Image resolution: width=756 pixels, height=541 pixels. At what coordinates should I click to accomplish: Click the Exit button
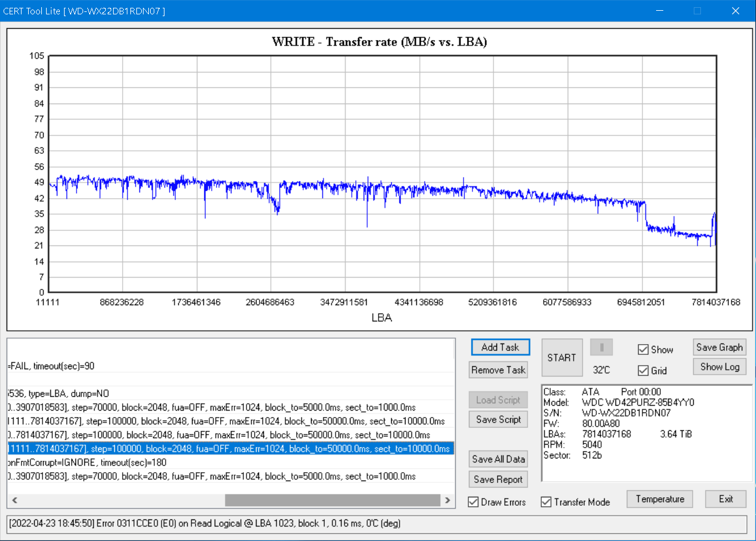(725, 499)
